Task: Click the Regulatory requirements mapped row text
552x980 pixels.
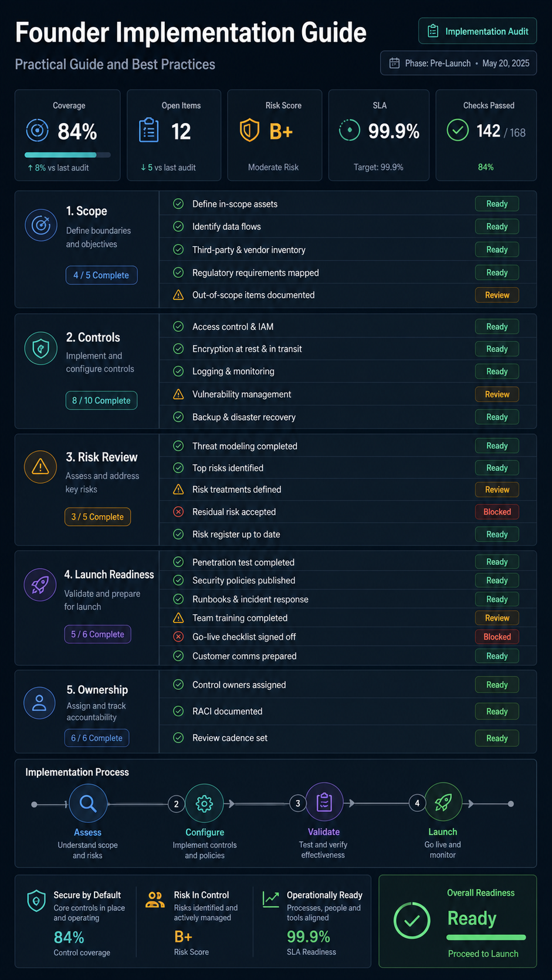Action: [x=256, y=273]
